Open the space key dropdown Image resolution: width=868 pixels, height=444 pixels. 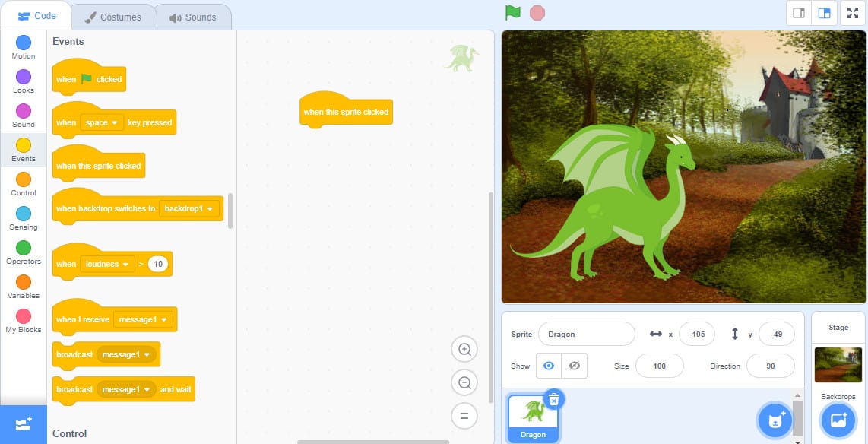102,122
